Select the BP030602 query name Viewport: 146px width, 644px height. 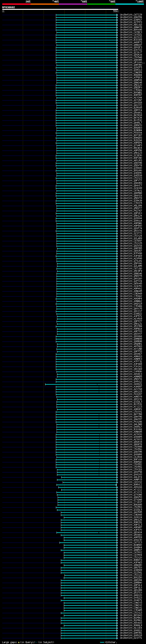pyautogui.click(x=8, y=7)
